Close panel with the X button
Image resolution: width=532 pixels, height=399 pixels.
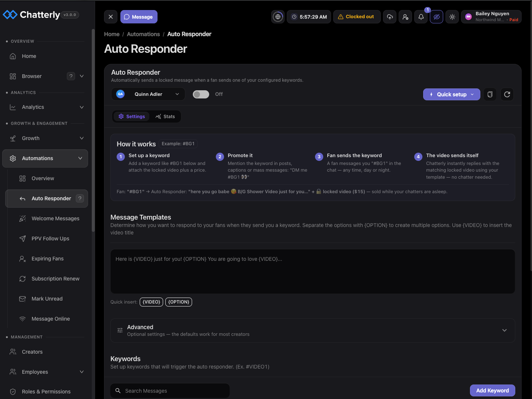111,17
